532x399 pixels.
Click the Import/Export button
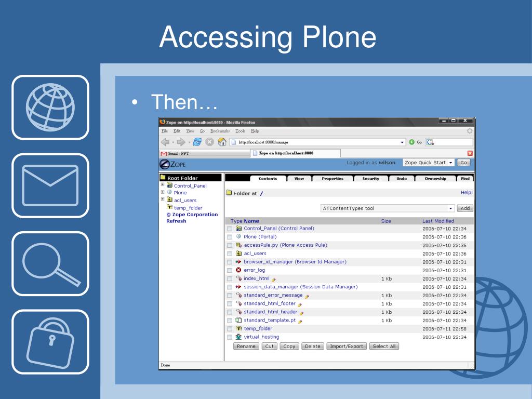[346, 346]
